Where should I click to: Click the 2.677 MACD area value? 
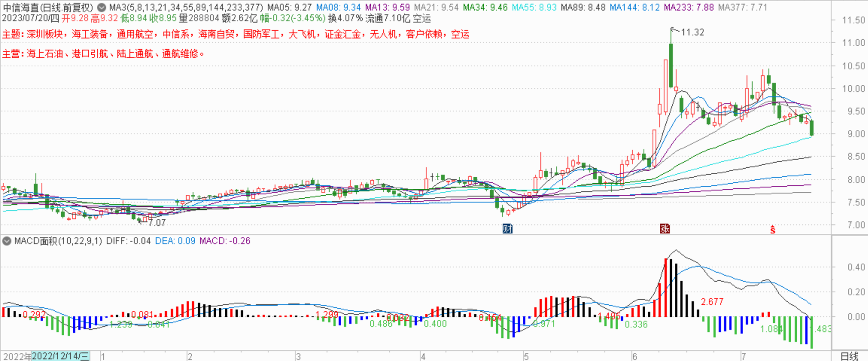tap(712, 302)
